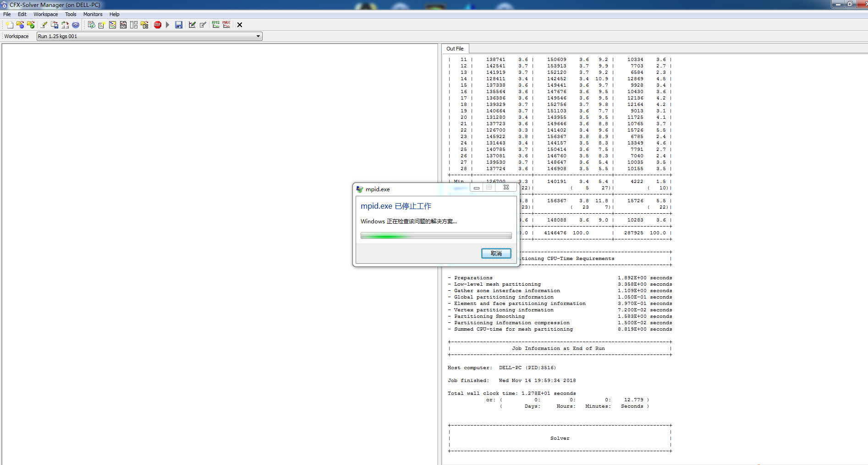Click the new monitor icon with yellow star

point(102,25)
